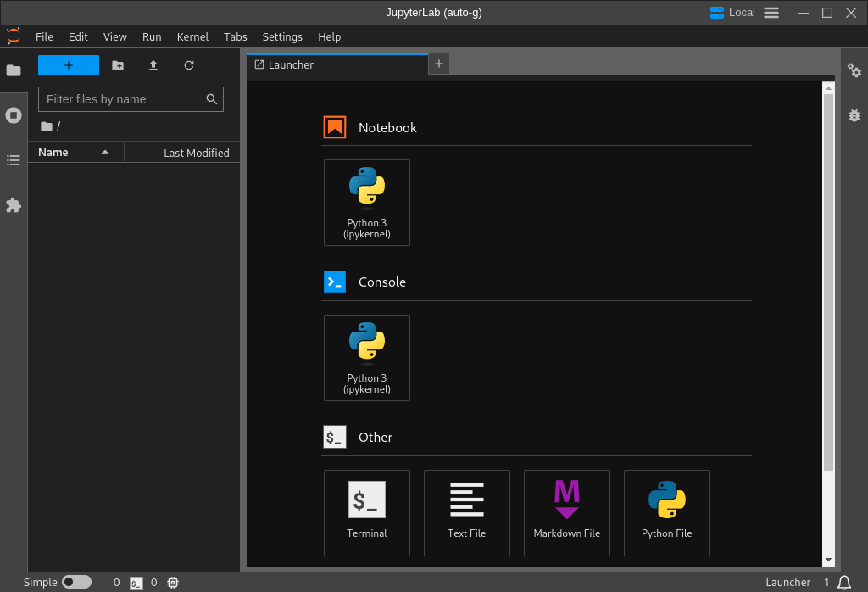Viewport: 868px width, 592px height.
Task: Open the File menu
Action: pos(44,37)
